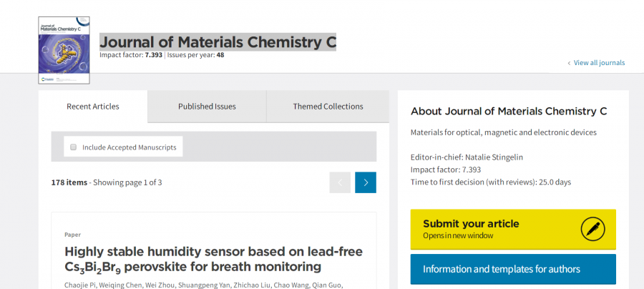The height and width of the screenshot is (289, 644).
Task: Go to the next page of articles
Action: [366, 182]
